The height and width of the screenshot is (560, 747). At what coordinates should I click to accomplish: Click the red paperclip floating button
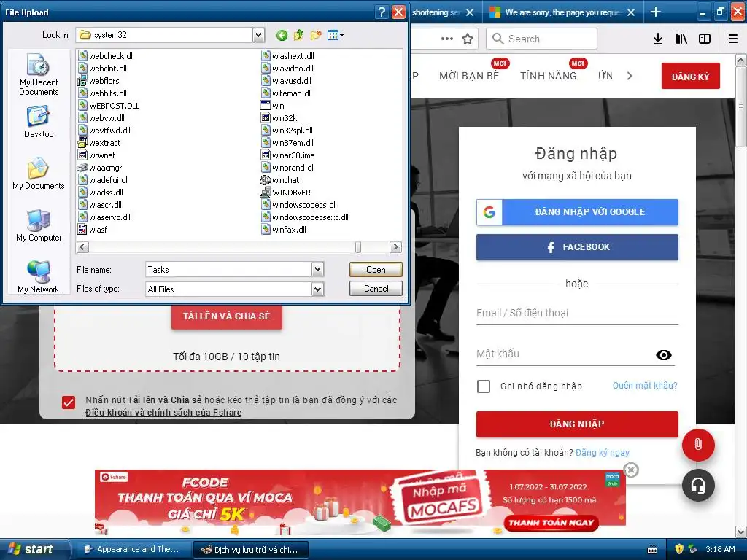coord(698,445)
